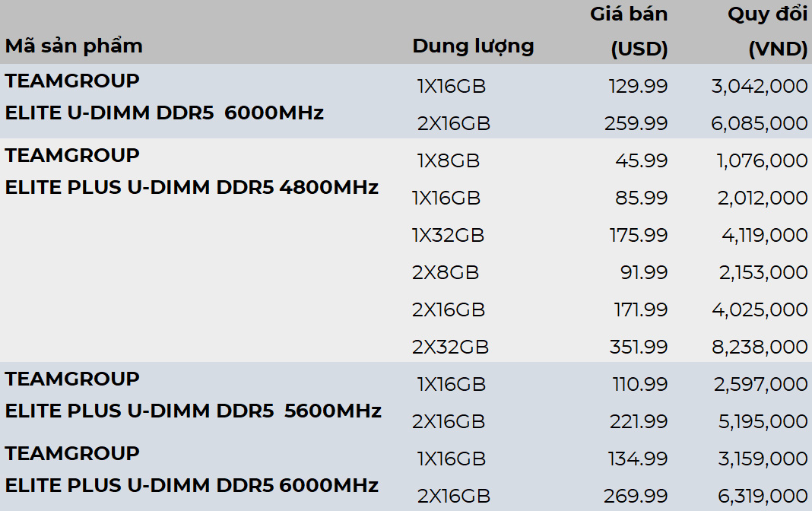Select the 110.99 USD price cell
Viewport: 812px width, 511px height.
(x=639, y=385)
